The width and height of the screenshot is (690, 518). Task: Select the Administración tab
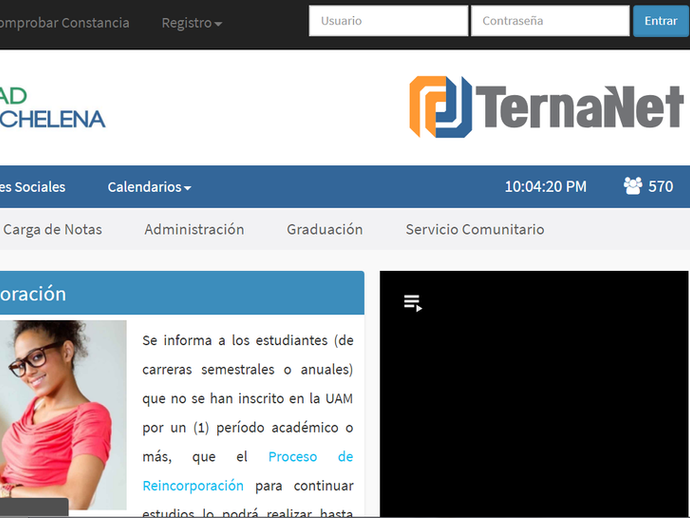194,230
